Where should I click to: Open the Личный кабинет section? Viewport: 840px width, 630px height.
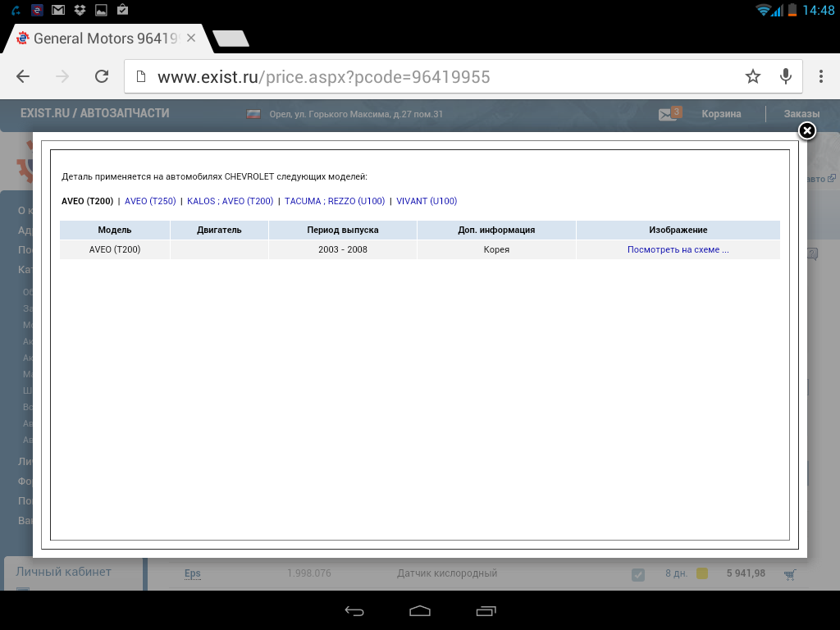[64, 572]
